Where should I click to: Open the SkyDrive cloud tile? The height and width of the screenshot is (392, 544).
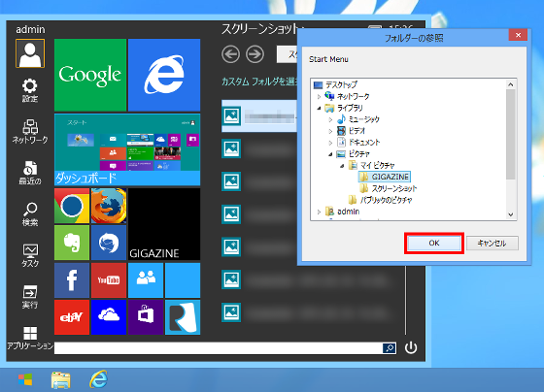(109, 317)
